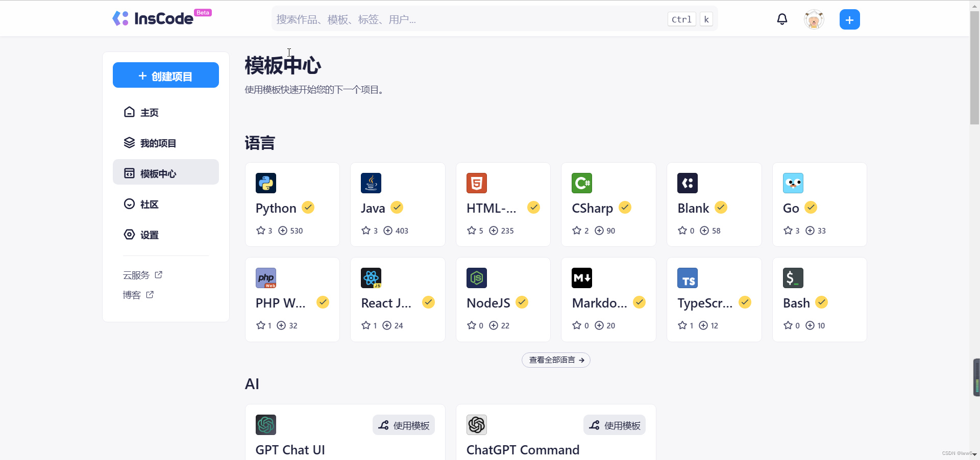Click the NodeJS template title

[x=488, y=303]
